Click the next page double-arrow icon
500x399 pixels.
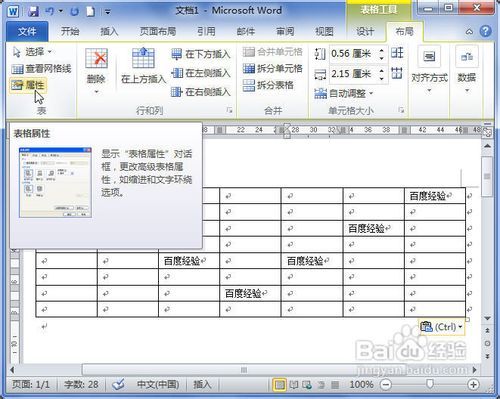pos(487,356)
